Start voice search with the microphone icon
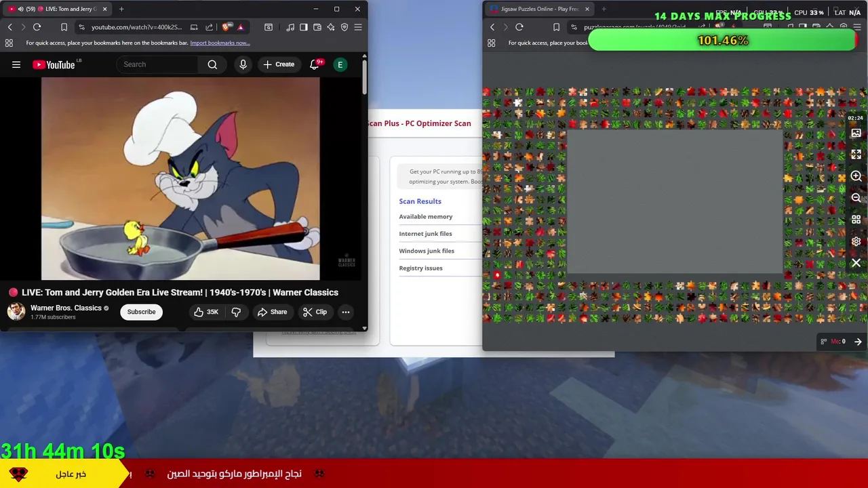This screenshot has width=868, height=488. pos(243,64)
